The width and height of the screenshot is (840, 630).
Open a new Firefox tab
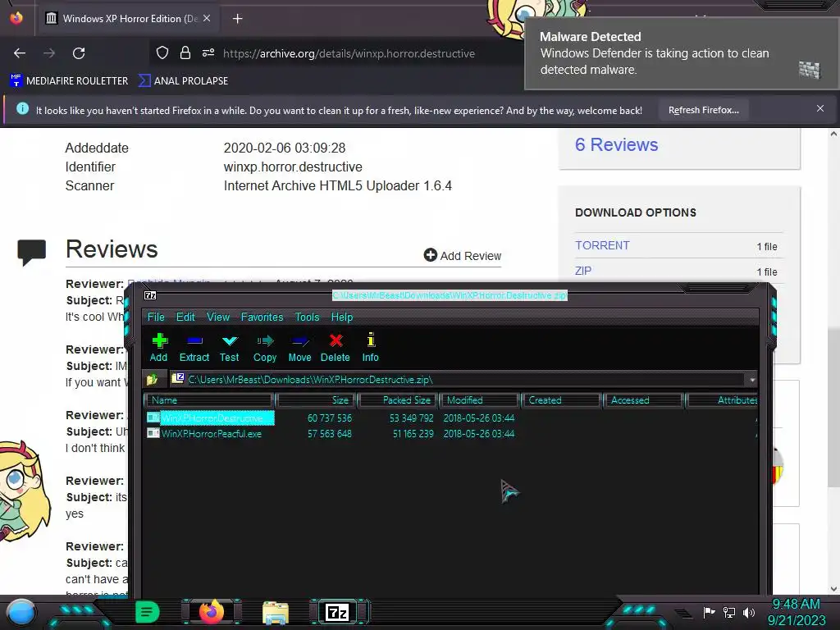coord(238,19)
